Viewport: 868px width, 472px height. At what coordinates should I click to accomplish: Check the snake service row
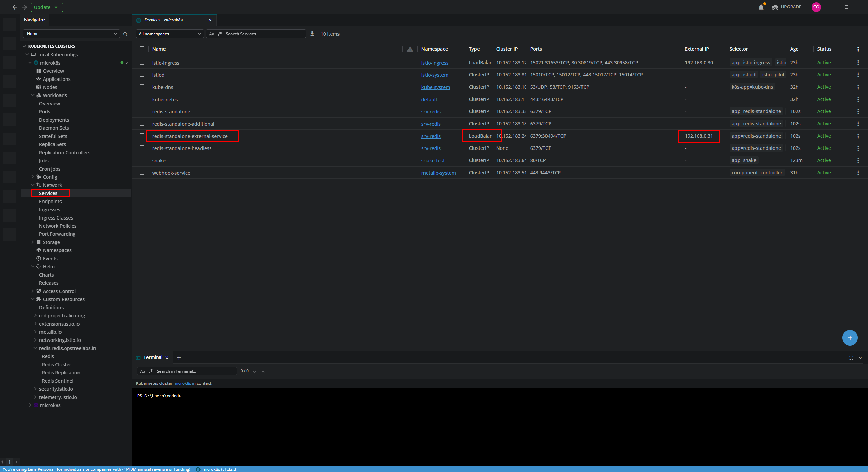(142, 160)
